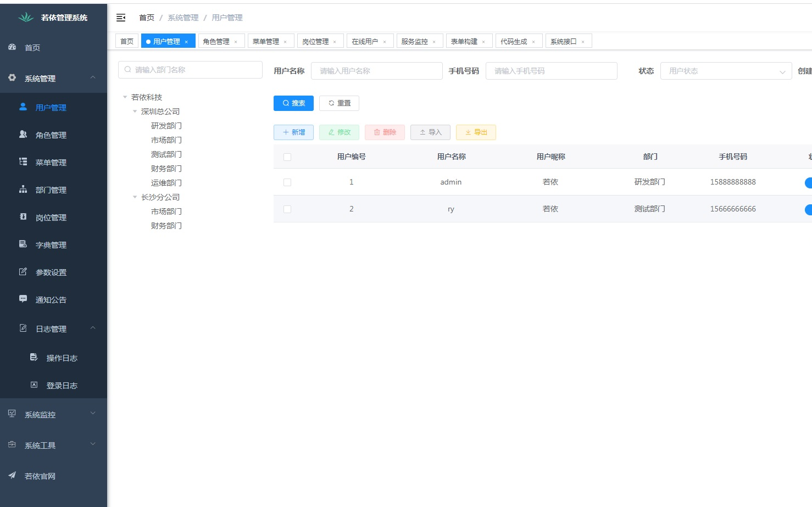812x507 pixels.
Task: Close the 用户管理 tab with its x
Action: click(186, 42)
